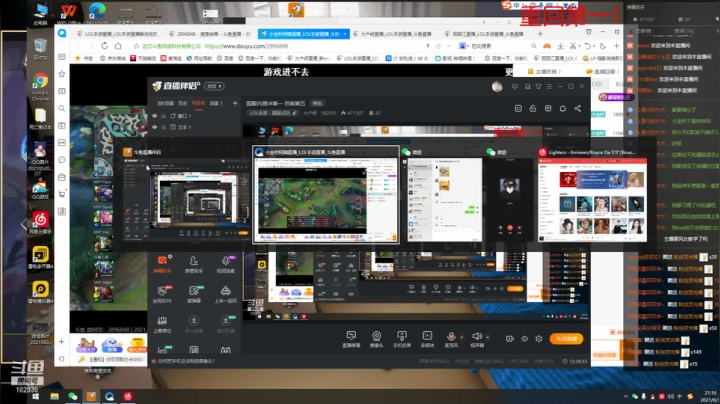Switch to the 我的场景 scene tab
720x404 pixels.
coord(166,103)
